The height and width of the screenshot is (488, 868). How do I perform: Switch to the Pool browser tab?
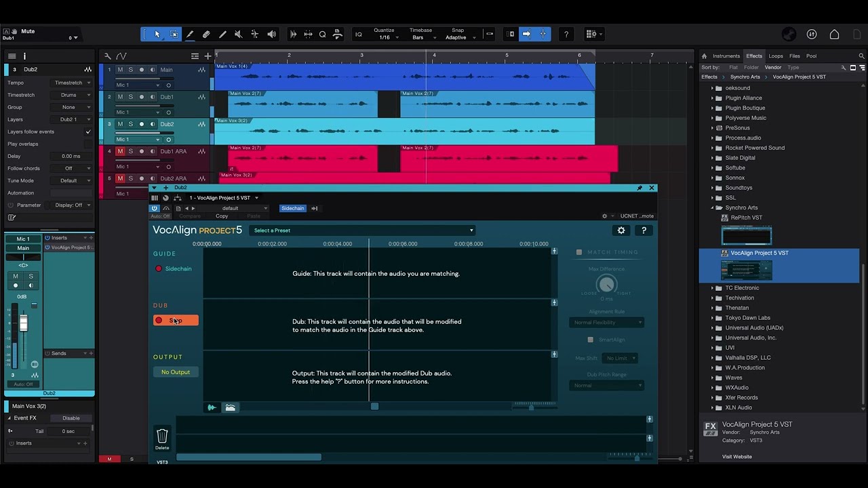point(811,56)
